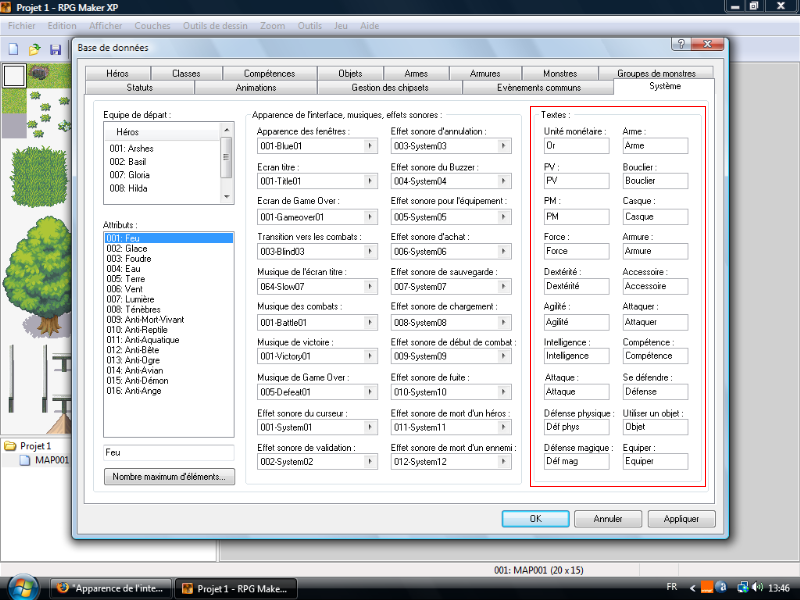Click Nombre maximum d'éléments button

tap(168, 477)
